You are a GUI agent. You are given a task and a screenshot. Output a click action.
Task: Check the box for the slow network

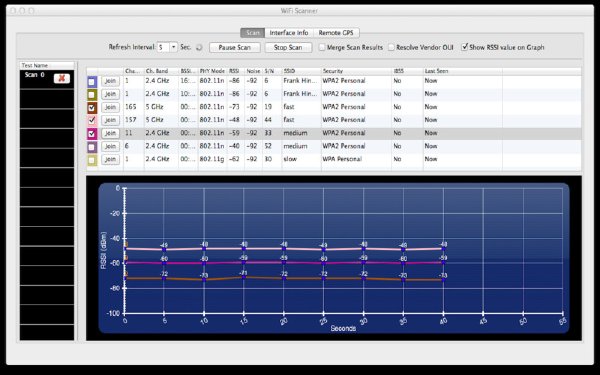pos(92,160)
